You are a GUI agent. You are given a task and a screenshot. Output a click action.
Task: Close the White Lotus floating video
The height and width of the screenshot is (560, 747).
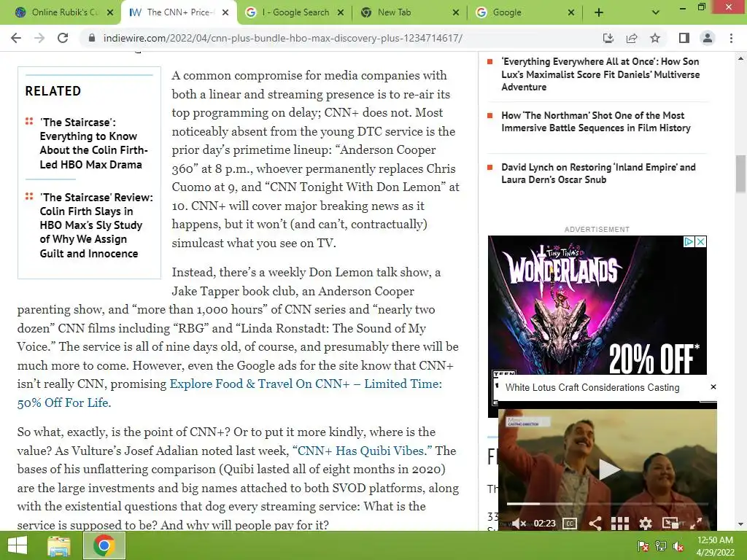point(713,386)
